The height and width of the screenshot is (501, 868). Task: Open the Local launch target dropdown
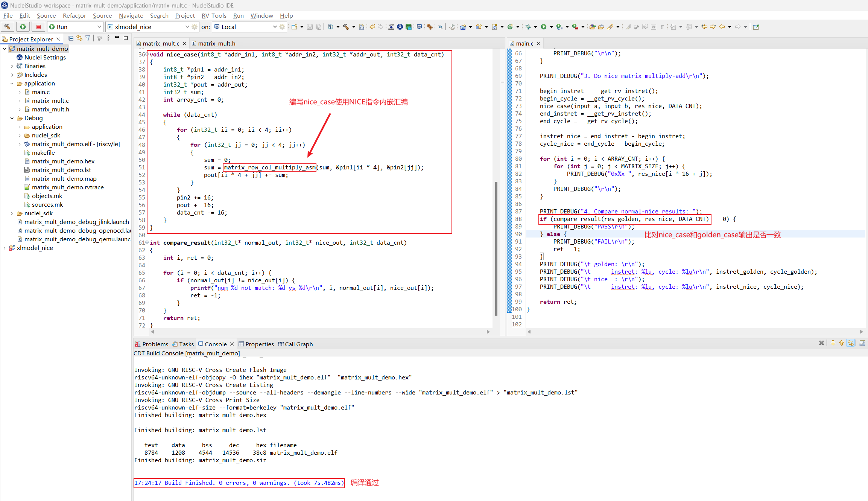point(275,27)
